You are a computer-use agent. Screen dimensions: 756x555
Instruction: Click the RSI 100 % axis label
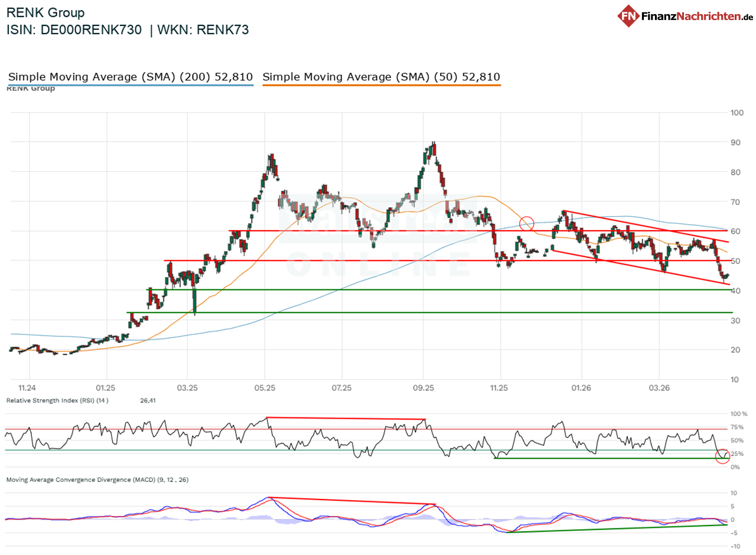[x=739, y=414]
